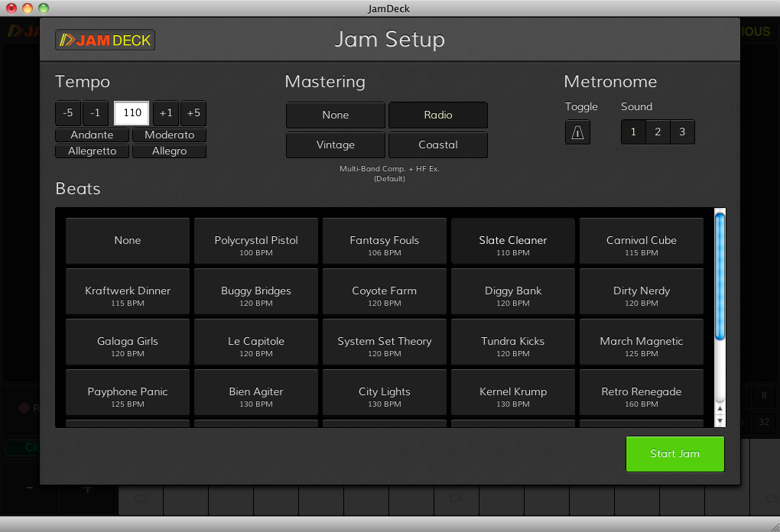Screen dimensions: 780x532
Task: Choose the Buggy Bridges beat
Action: 256,291
